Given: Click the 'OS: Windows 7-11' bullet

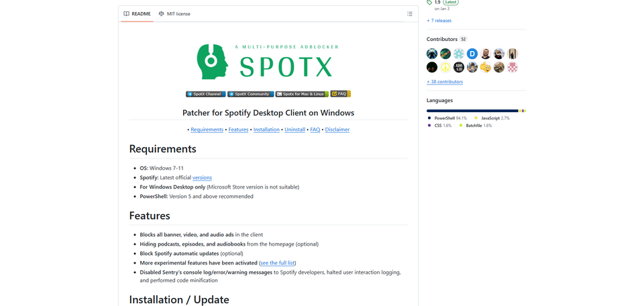Looking at the screenshot, I should coord(163,168).
